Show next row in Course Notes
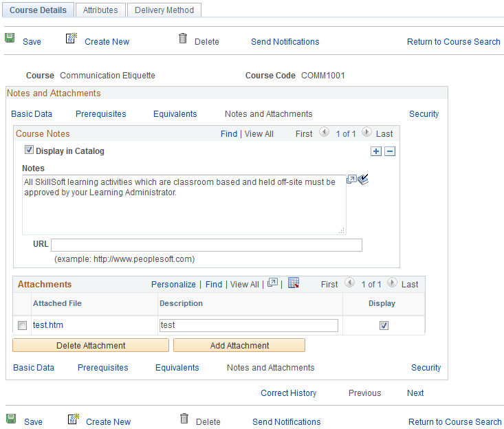This screenshot has height=429, width=504. (366, 133)
